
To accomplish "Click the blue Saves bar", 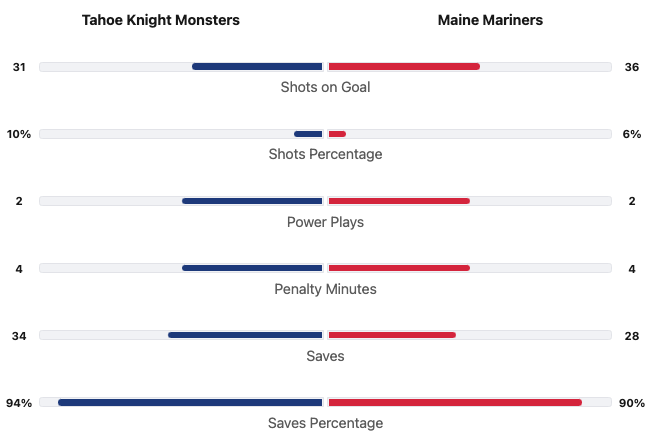I will pos(245,335).
